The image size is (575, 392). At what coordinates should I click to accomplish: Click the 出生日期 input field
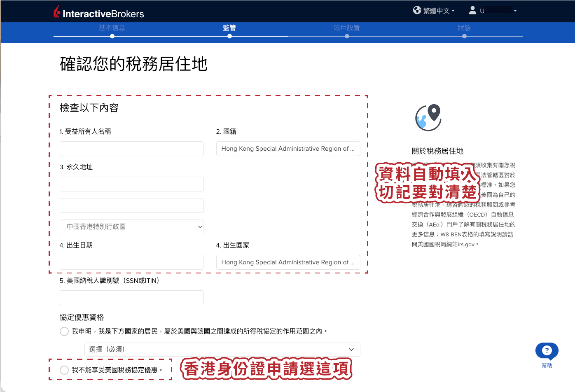point(132,262)
